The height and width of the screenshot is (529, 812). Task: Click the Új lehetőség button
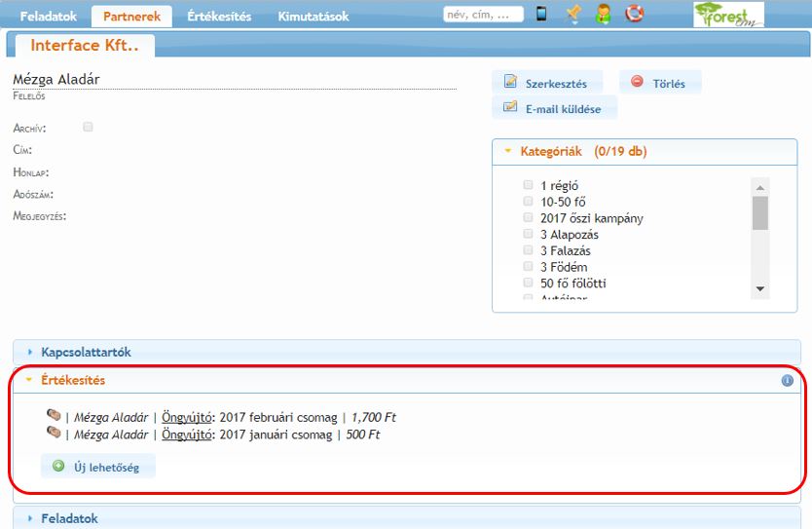(97, 467)
